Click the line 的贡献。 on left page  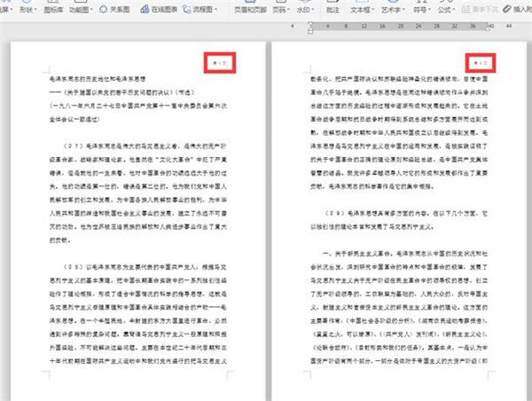59,240
